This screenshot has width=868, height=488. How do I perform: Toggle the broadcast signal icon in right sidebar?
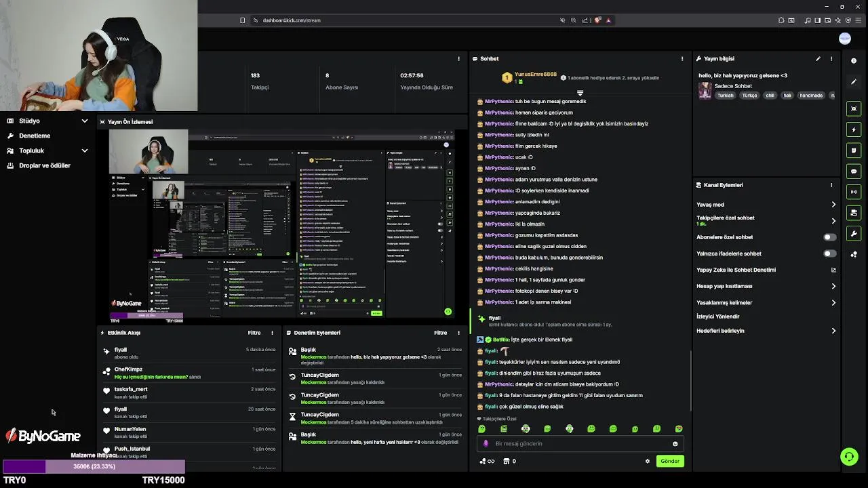point(854,192)
